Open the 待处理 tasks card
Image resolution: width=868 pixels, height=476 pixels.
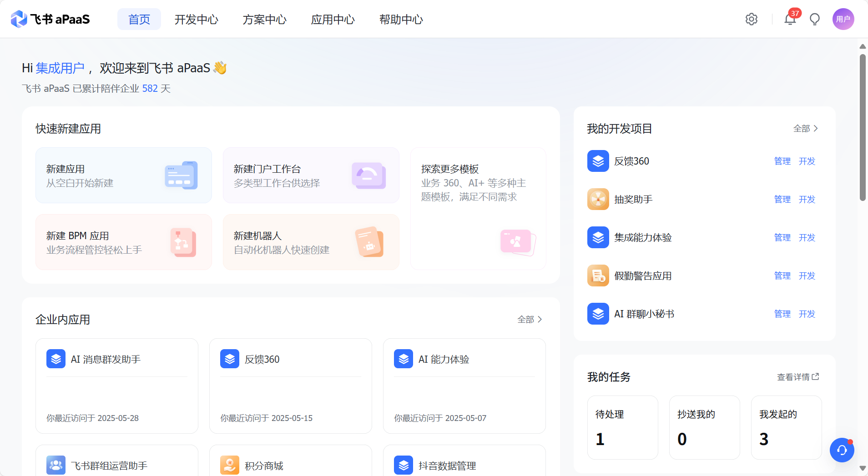tap(622, 427)
